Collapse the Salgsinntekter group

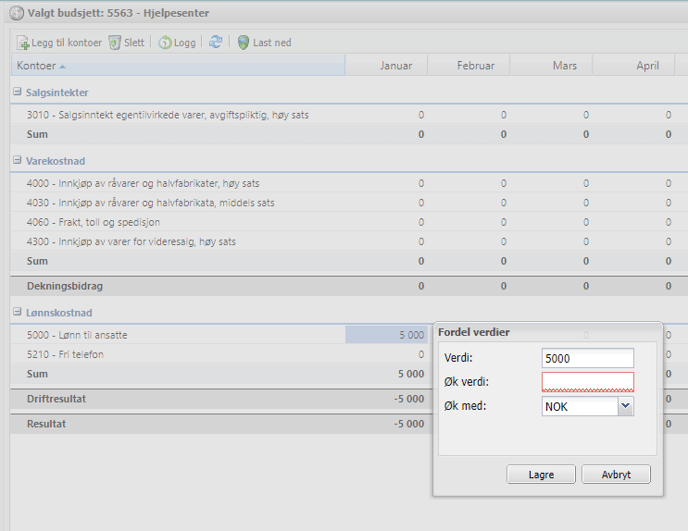(x=17, y=92)
